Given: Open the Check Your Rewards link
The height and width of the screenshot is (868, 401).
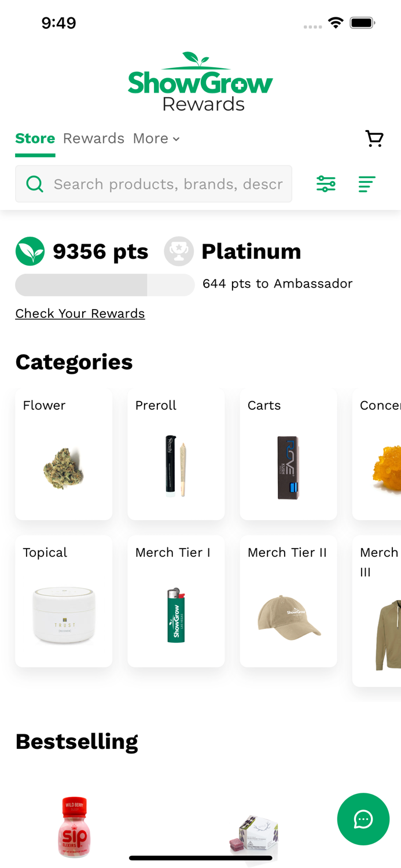Looking at the screenshot, I should [x=80, y=314].
